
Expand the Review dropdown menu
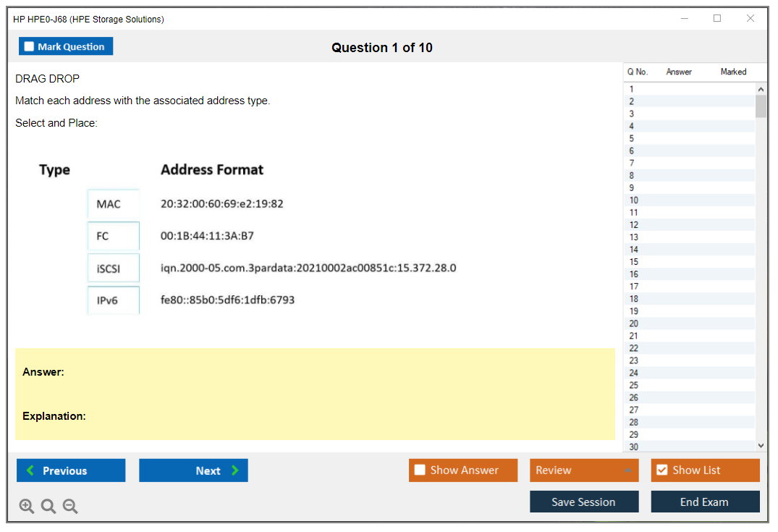pos(627,470)
